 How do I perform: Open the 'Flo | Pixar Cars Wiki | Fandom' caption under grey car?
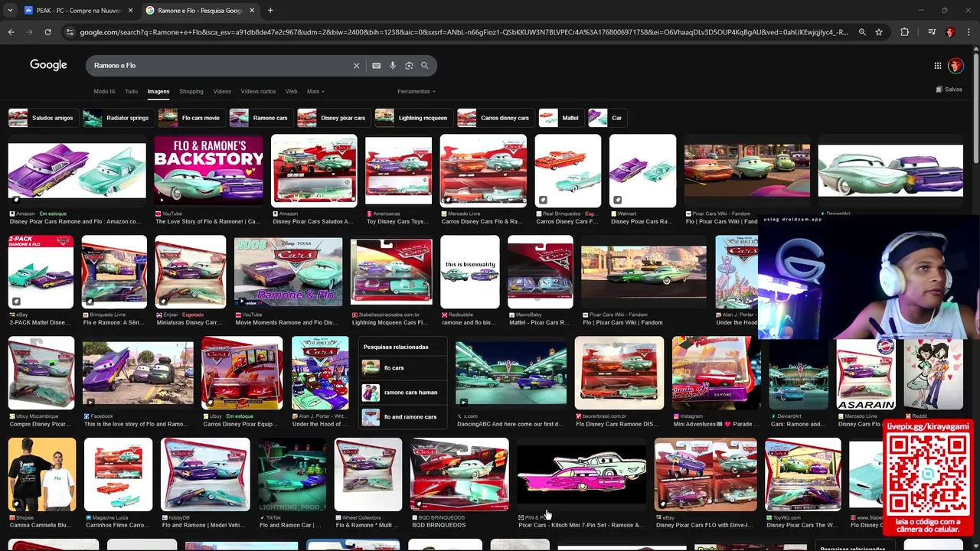pyautogui.click(x=622, y=323)
